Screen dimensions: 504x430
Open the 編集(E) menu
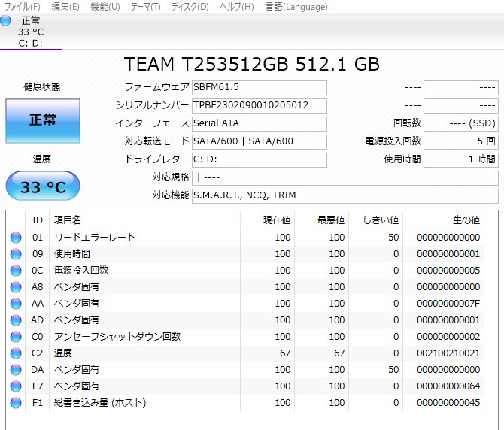click(65, 7)
